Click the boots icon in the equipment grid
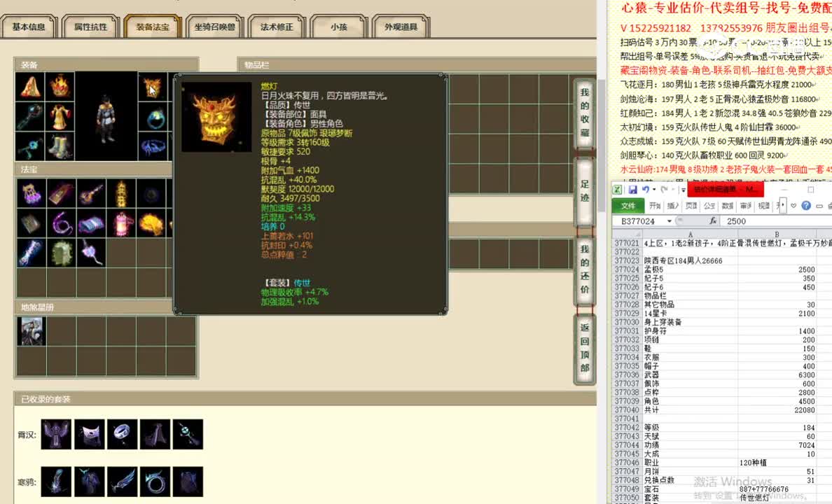The height and width of the screenshot is (504, 832). [60, 147]
